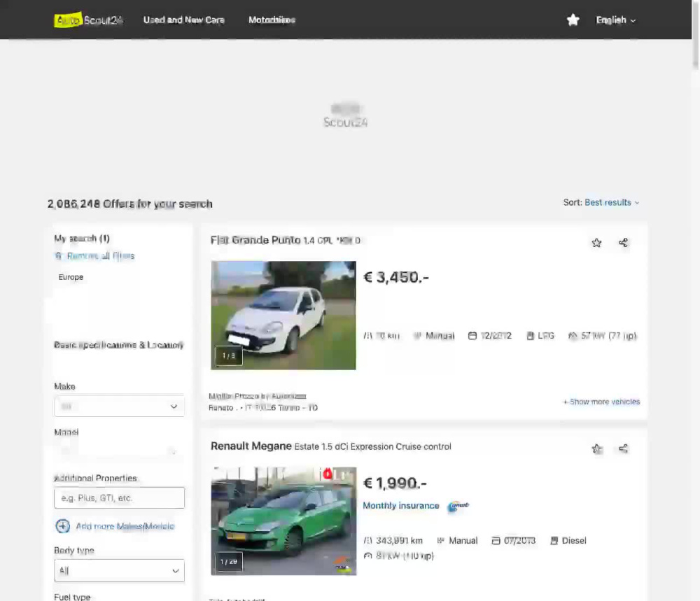The height and width of the screenshot is (601, 700).
Task: Open saved favorites star in header
Action: pyautogui.click(x=573, y=20)
